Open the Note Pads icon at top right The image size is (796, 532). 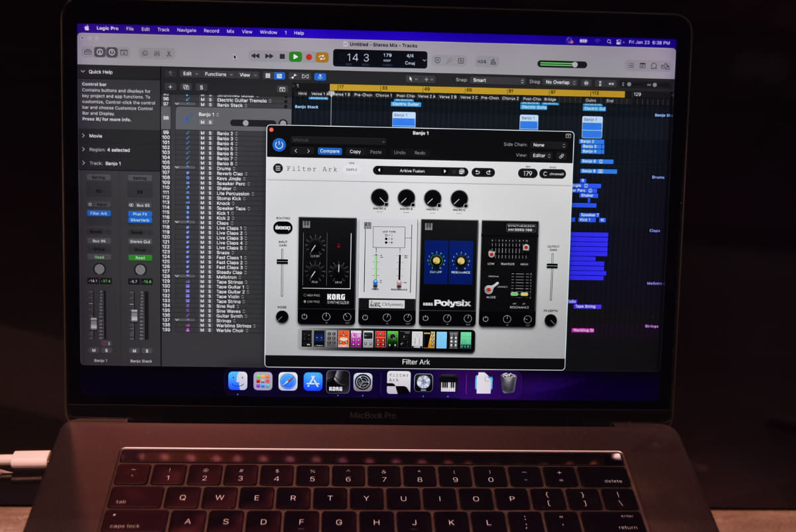(642, 65)
